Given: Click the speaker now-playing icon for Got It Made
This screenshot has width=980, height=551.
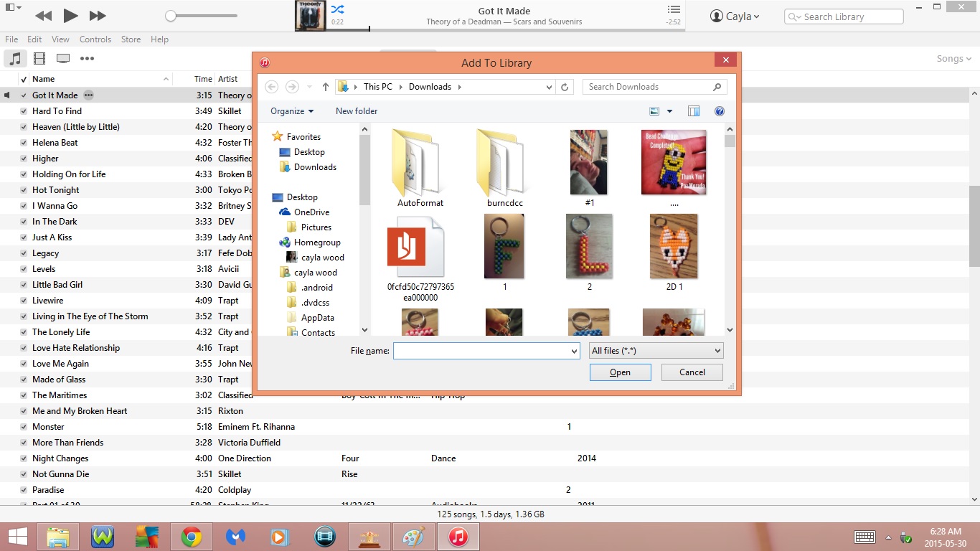Looking at the screenshot, I should pos(8,95).
